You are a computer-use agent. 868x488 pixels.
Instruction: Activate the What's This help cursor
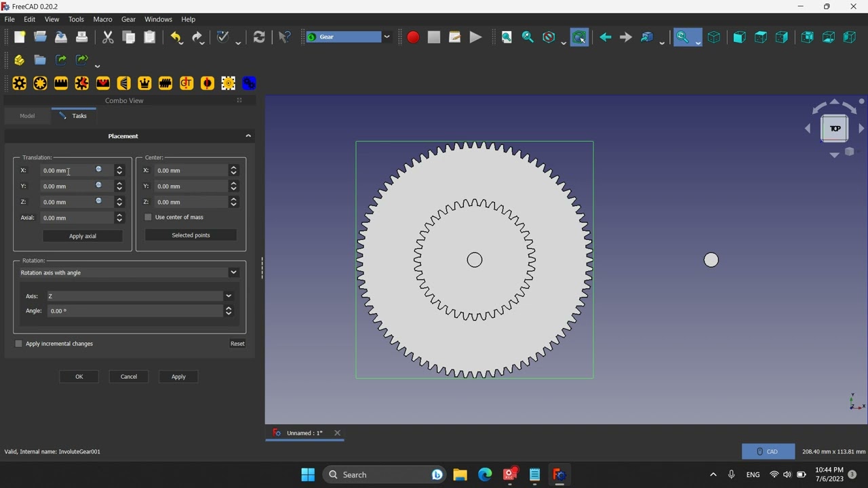point(285,37)
